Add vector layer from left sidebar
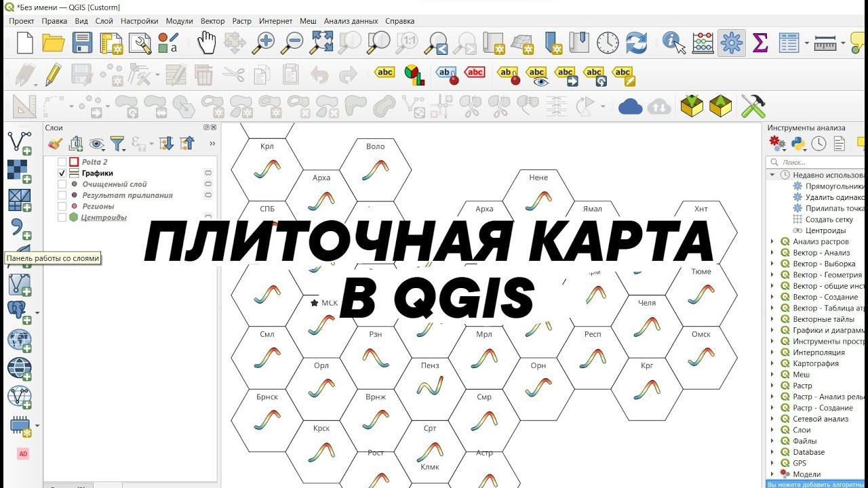Viewport: 868px width, 488px height. [x=19, y=142]
